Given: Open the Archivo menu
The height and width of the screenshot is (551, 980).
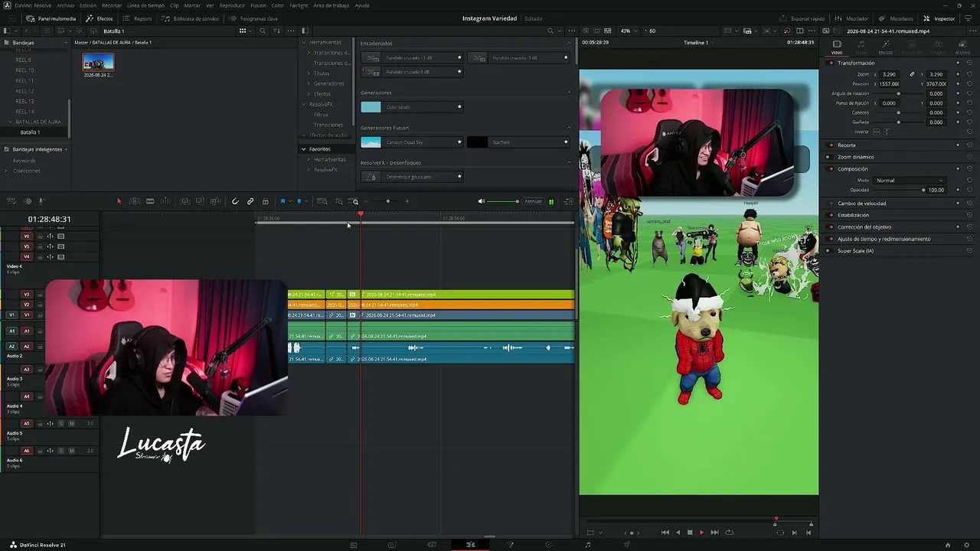Looking at the screenshot, I should point(66,5).
